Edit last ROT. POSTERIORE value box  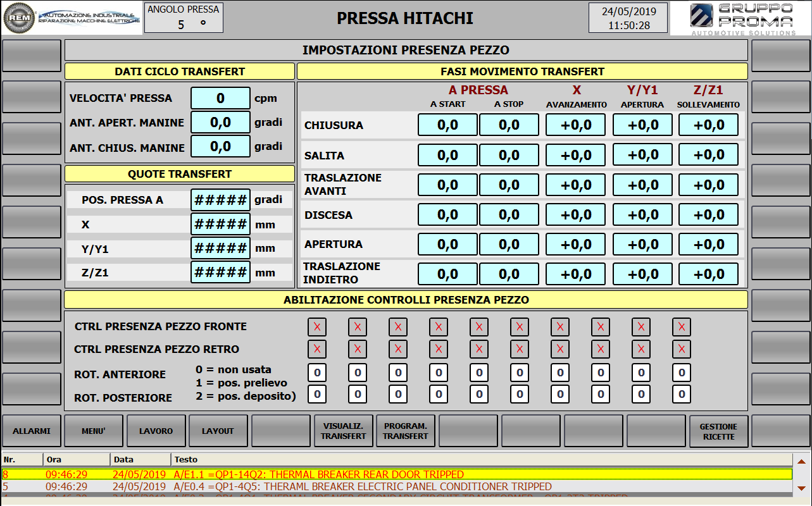click(682, 395)
